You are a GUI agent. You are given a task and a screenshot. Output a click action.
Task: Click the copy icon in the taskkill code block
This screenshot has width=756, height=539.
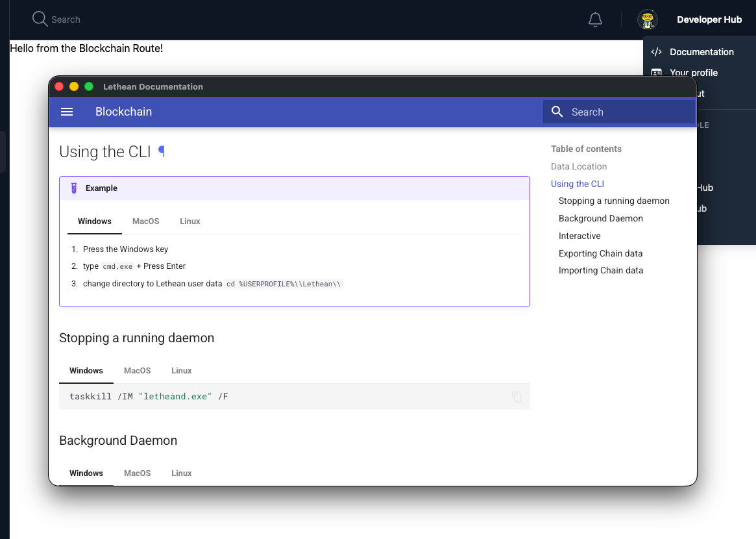pyautogui.click(x=517, y=397)
